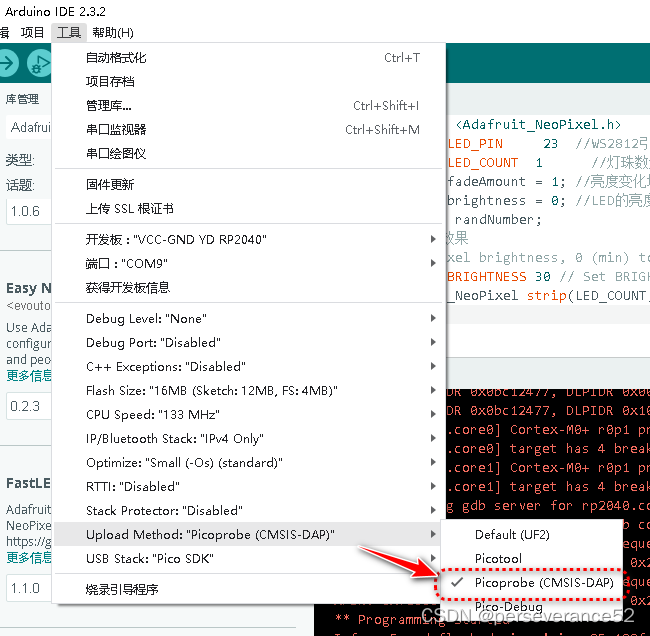The height and width of the screenshot is (636, 650).
Task: Select 自动格式化 menu entry
Action: coord(250,58)
